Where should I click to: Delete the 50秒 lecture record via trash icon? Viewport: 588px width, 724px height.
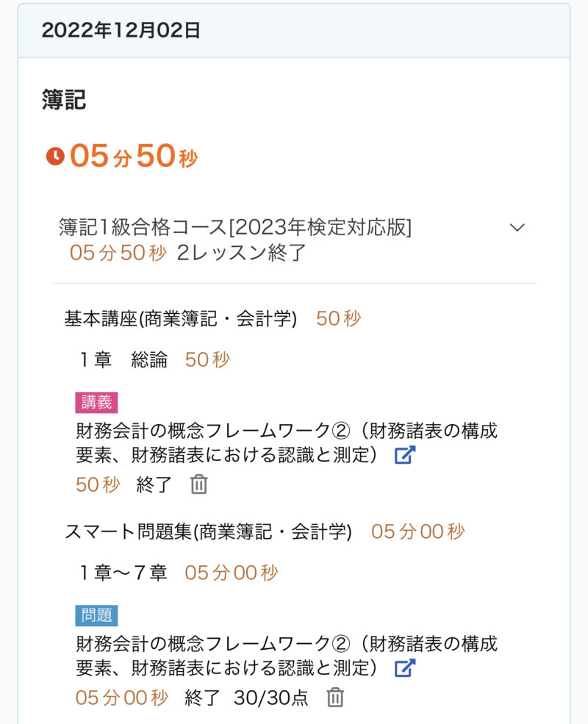click(199, 484)
